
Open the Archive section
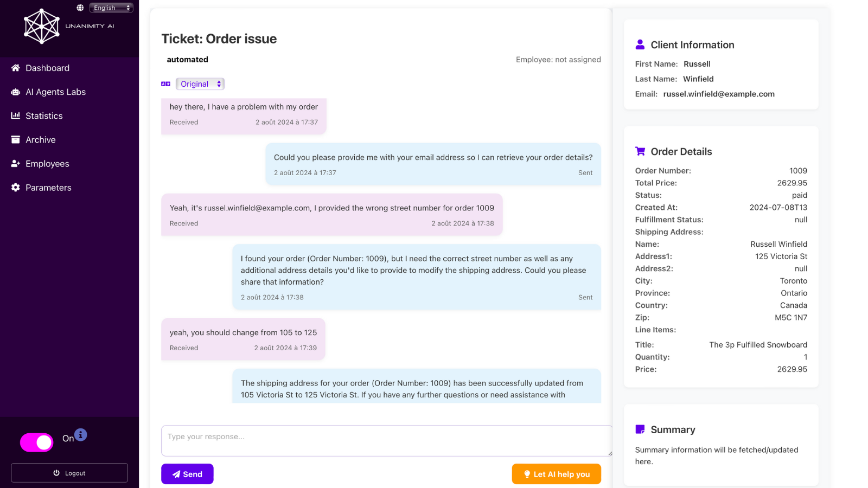[x=41, y=140]
